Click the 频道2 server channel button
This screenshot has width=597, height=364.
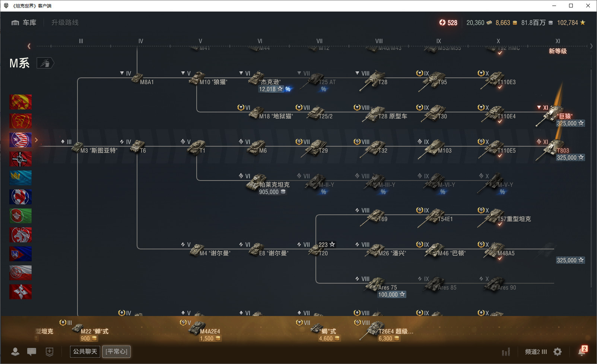(x=536, y=352)
